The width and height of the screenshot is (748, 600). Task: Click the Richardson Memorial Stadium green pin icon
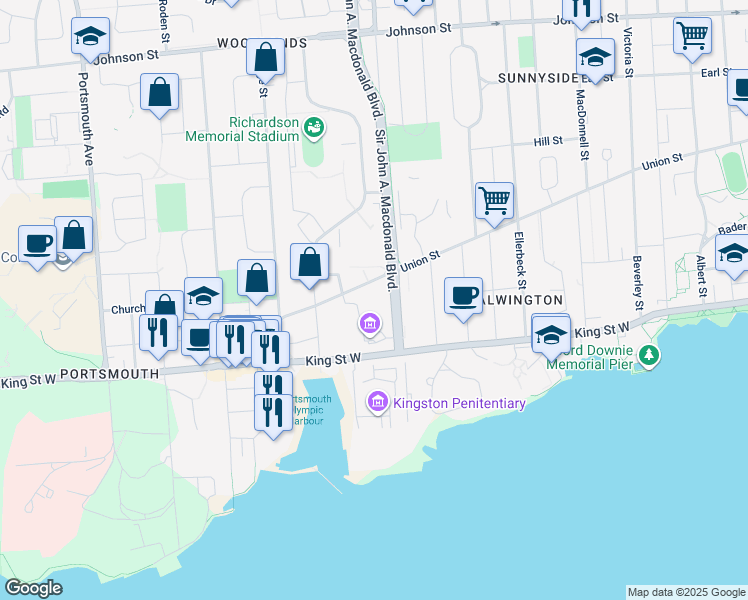click(x=314, y=128)
